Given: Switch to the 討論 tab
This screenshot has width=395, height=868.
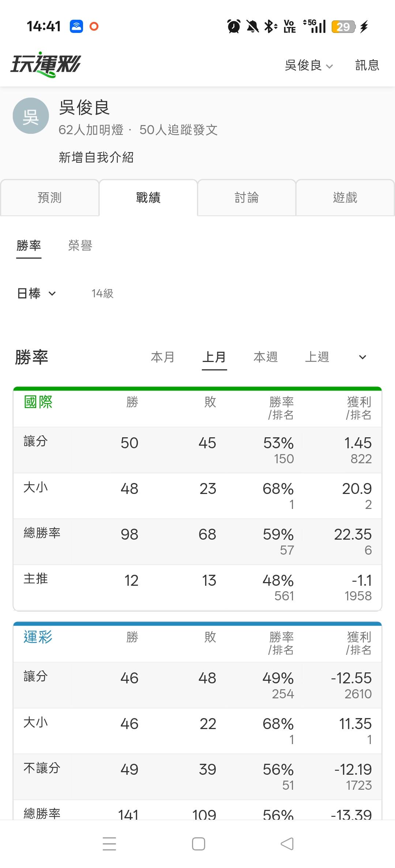Looking at the screenshot, I should [x=247, y=197].
